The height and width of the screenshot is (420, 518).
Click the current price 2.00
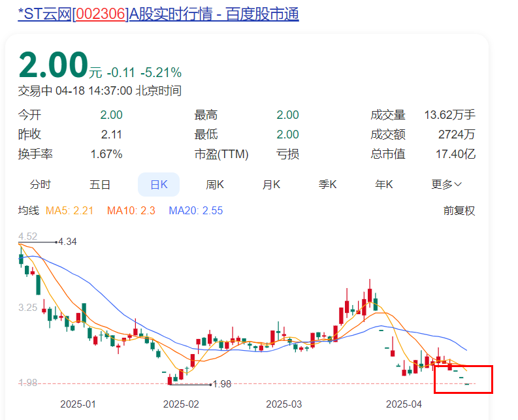54,65
